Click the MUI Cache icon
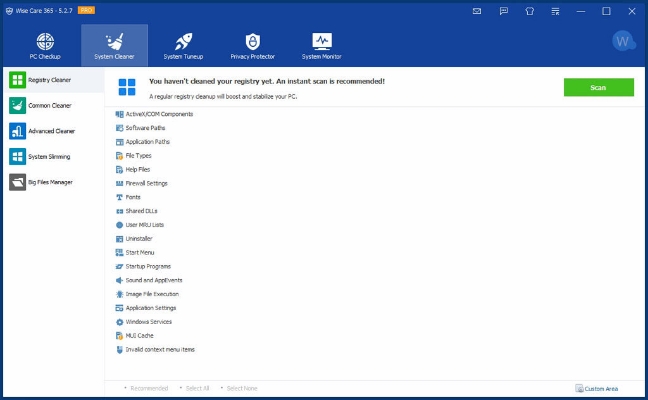 tap(119, 336)
